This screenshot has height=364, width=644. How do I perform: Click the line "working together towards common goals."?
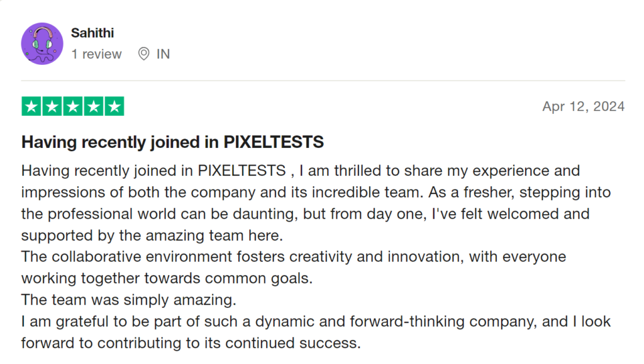click(x=167, y=278)
